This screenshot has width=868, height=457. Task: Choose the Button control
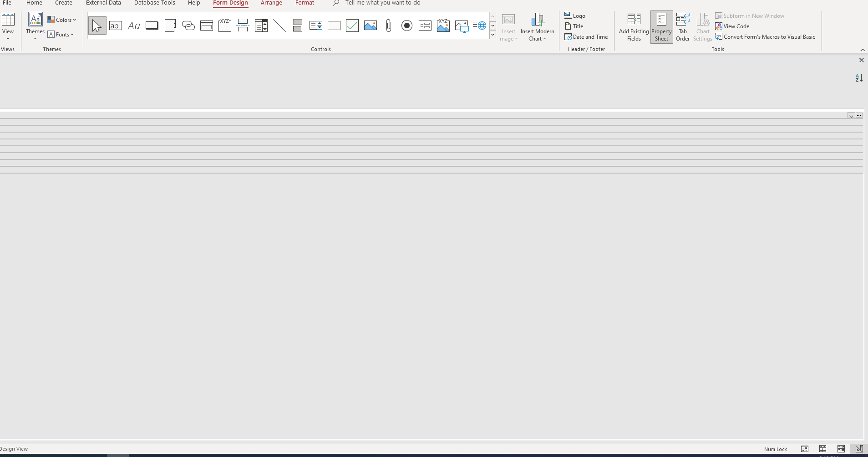[x=152, y=26]
